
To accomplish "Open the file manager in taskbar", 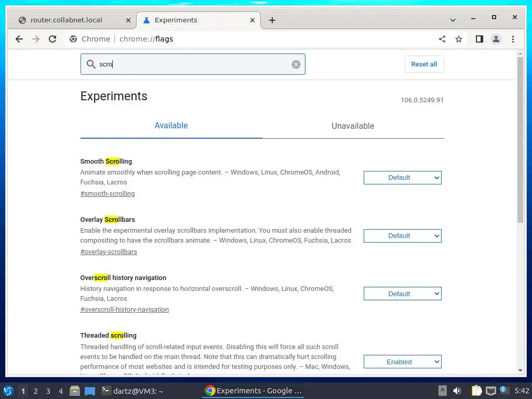I will [x=75, y=391].
